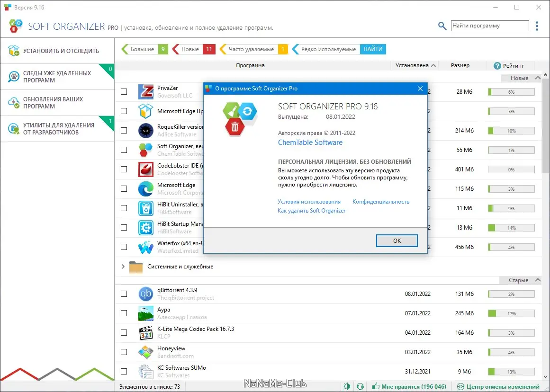Open Как удалить Soft Organizer link
Viewport: 550px width, 392px height.
click(312, 211)
